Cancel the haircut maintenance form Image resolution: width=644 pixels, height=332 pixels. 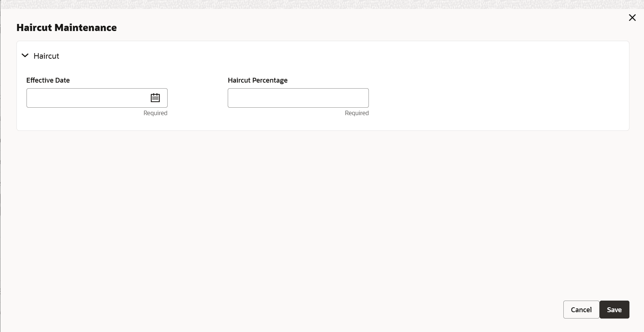point(581,310)
